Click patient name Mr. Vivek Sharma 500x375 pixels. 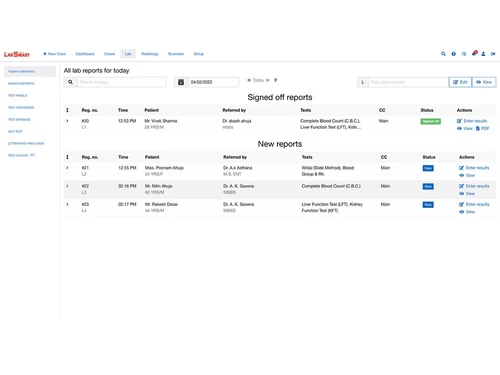click(x=161, y=121)
